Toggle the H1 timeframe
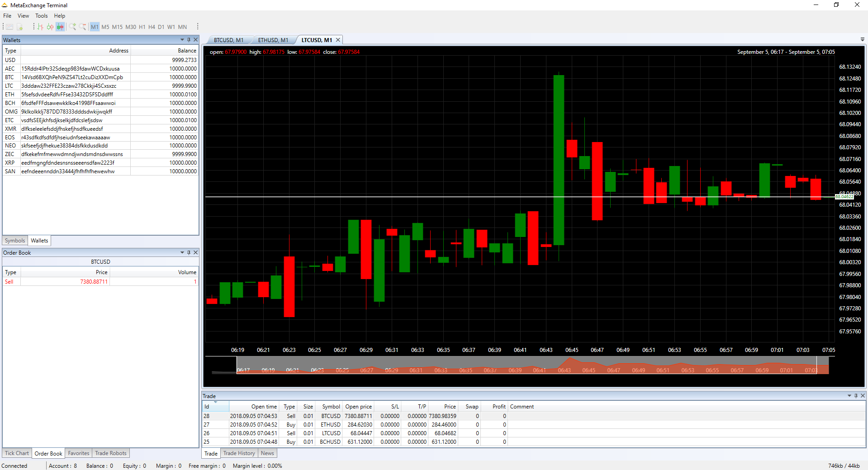 (142, 27)
